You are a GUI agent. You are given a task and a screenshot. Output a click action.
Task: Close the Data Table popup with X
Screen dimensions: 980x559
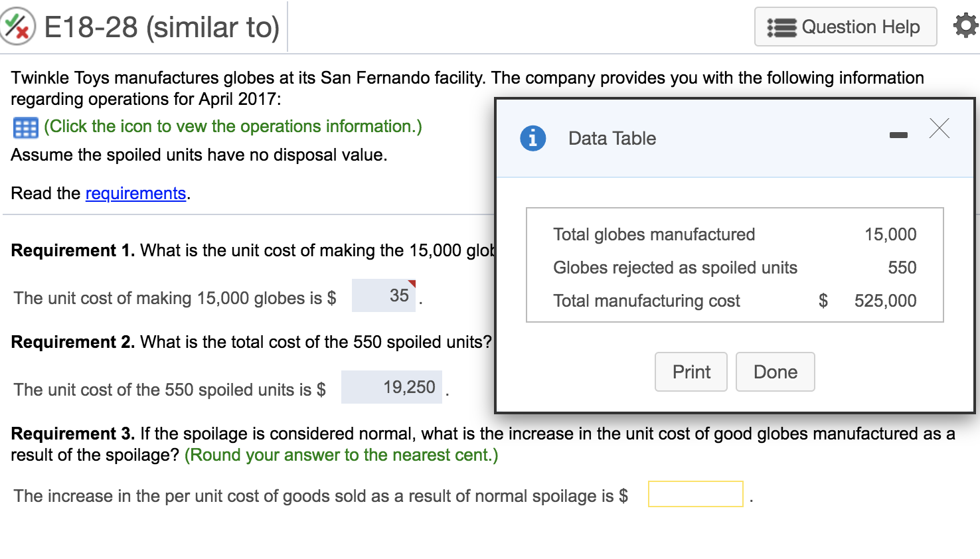click(x=939, y=127)
